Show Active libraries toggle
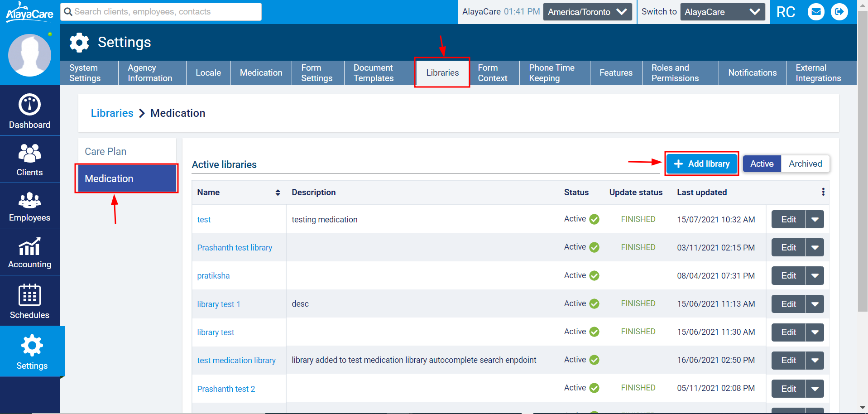The width and height of the screenshot is (868, 414). 762,164
